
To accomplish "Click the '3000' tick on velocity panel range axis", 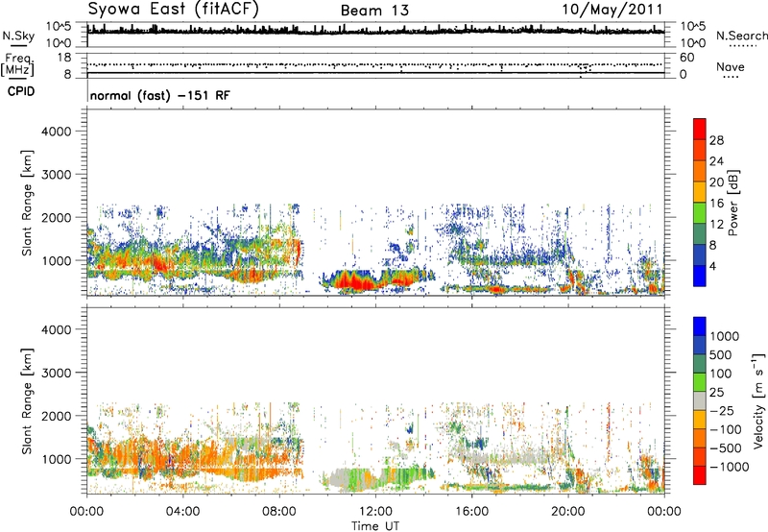I will point(57,373).
